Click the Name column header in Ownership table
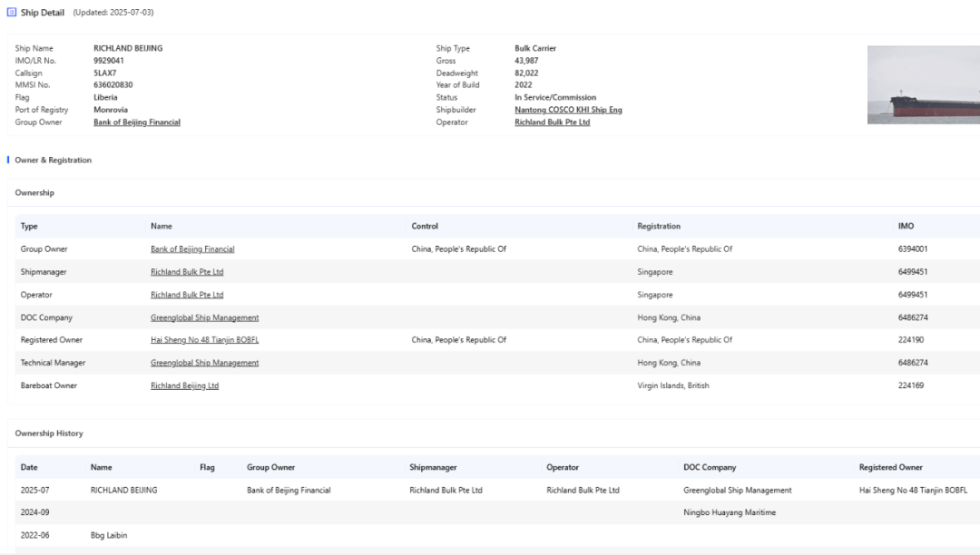The width and height of the screenshot is (980, 555). point(162,226)
